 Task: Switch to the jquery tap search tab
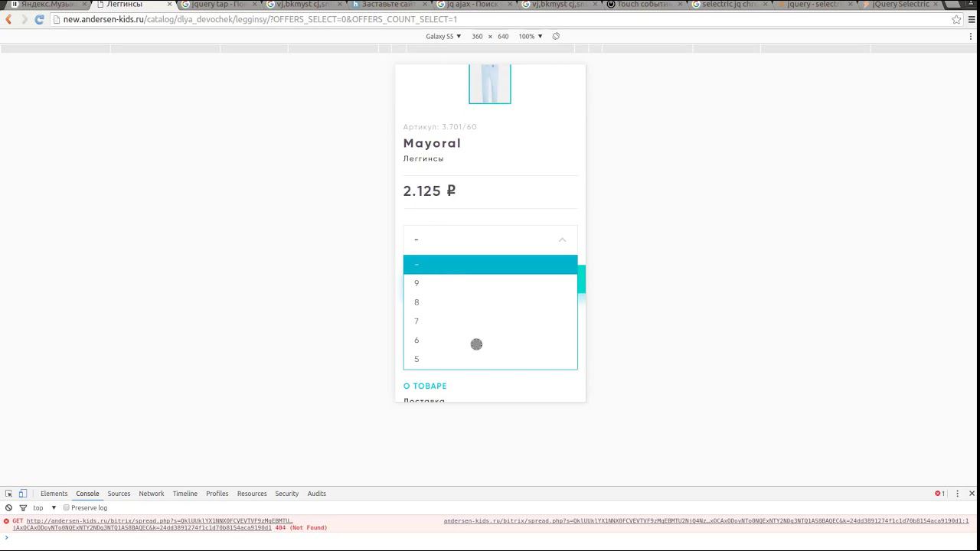[218, 5]
